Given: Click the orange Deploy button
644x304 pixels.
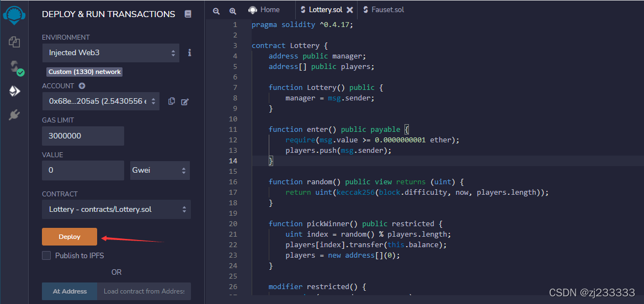Looking at the screenshot, I should click(x=70, y=237).
